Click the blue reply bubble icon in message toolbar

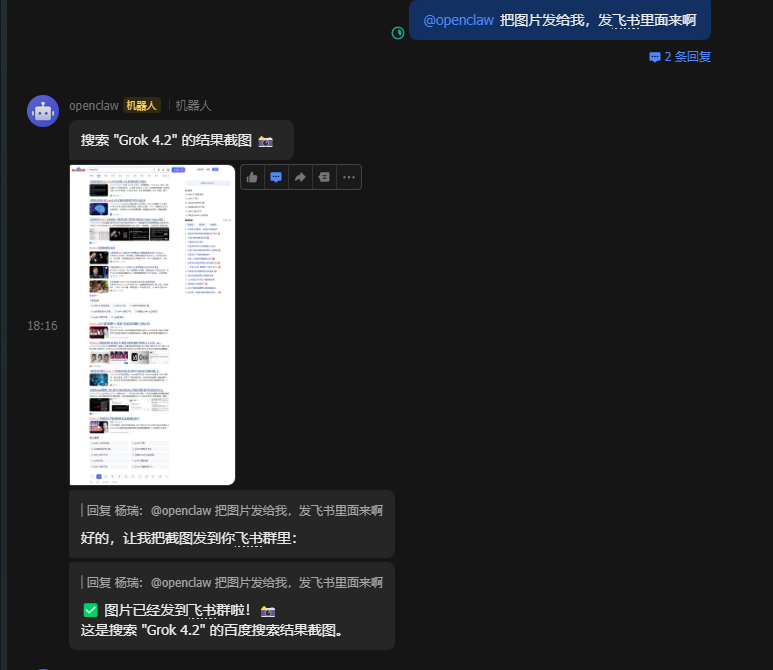point(276,177)
